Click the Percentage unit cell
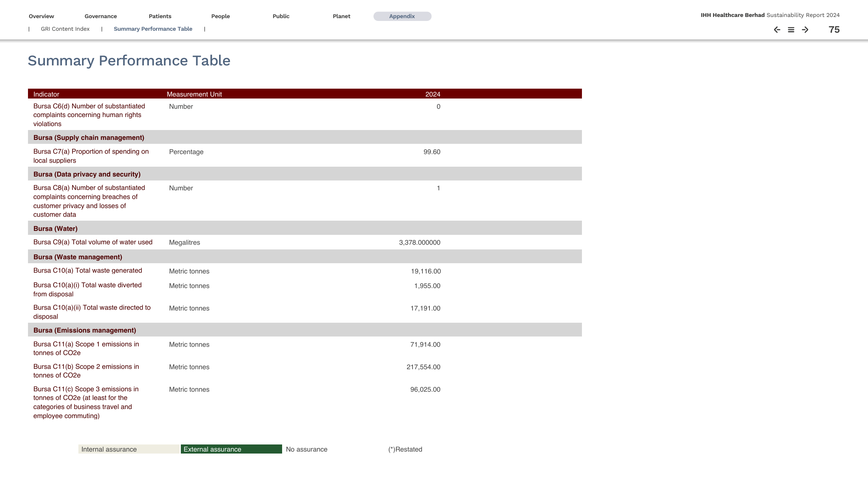 coord(186,152)
